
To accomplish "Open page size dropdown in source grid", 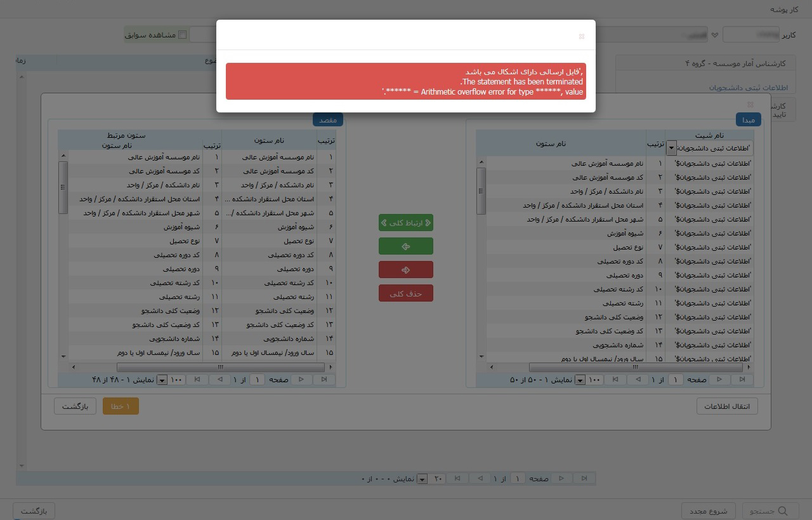I will pos(579,380).
